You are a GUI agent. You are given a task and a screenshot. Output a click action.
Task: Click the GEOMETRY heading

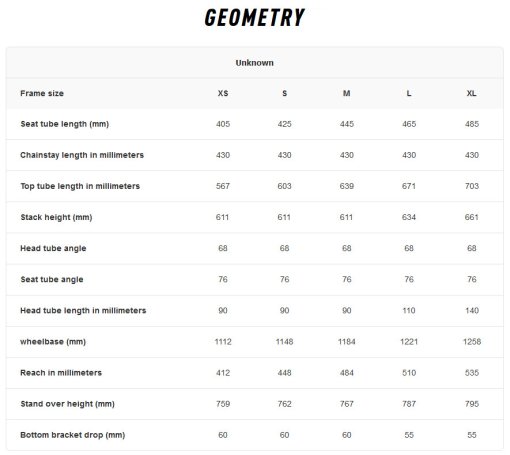255,18
